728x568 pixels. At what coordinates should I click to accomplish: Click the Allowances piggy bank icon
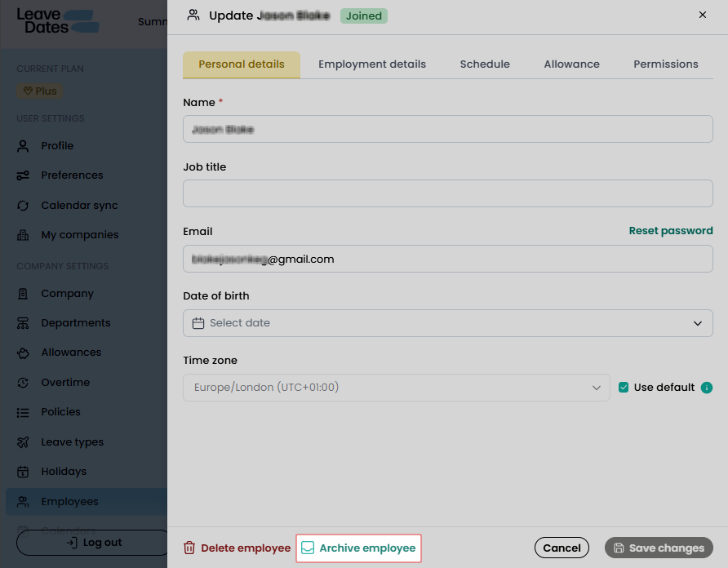(x=23, y=353)
